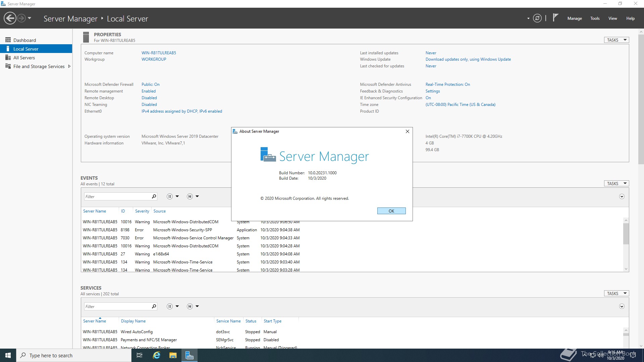
Task: Expand the Services section chevron
Action: click(622, 306)
